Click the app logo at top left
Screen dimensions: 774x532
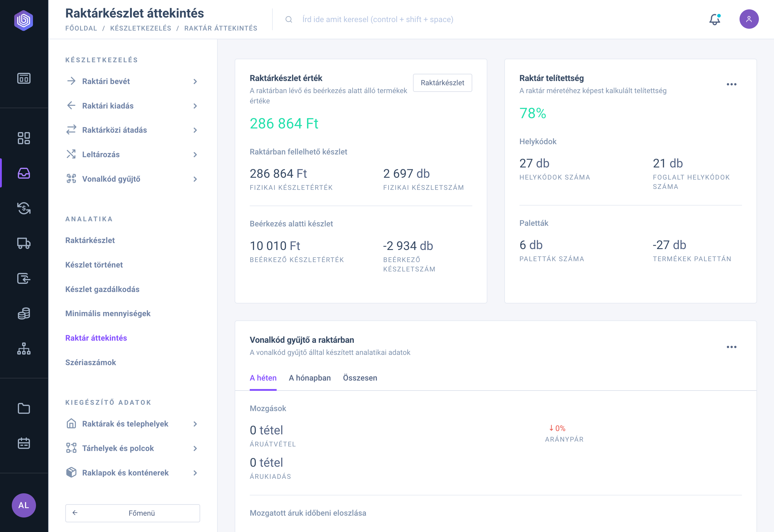coord(24,21)
